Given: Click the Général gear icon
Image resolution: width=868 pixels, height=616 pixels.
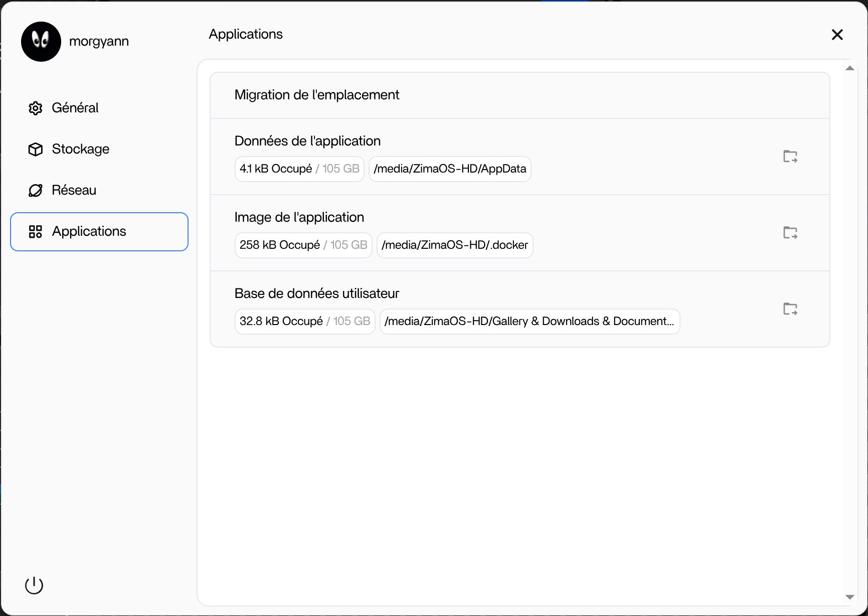Looking at the screenshot, I should [36, 108].
